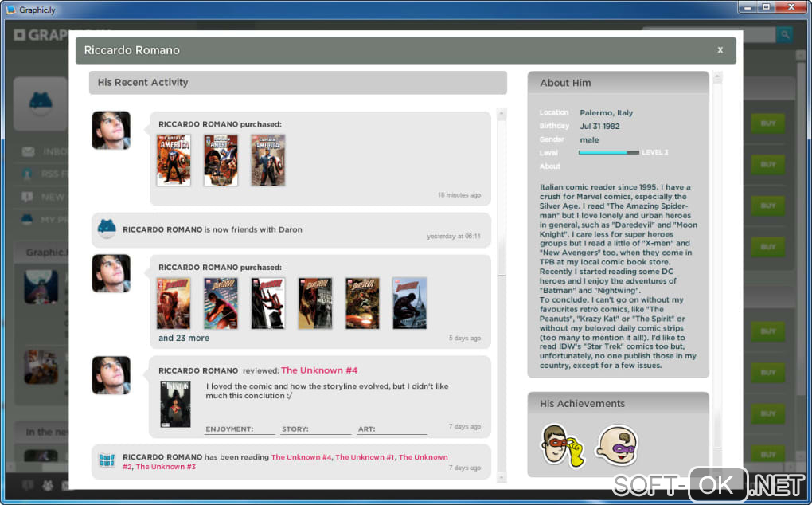Click the friends icon next to Daron activity
812x505 pixels.
click(x=107, y=229)
